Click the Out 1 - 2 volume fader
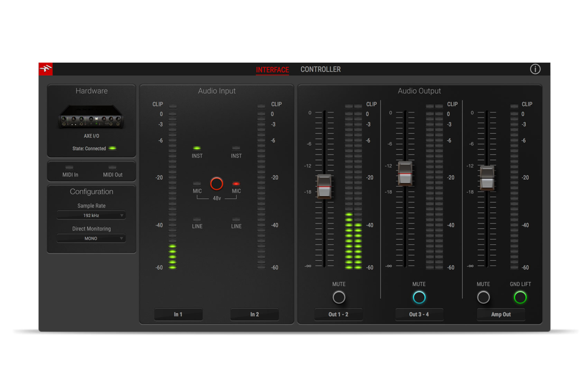The image size is (588, 392). coord(324,186)
